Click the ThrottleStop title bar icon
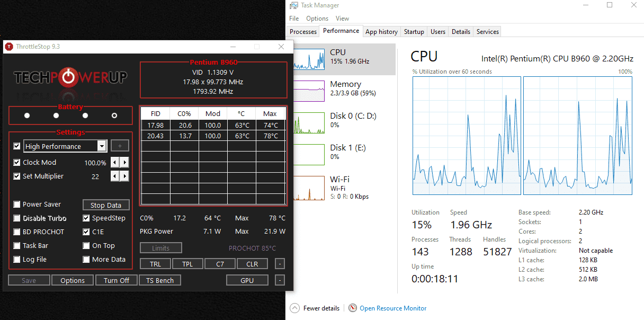644x320 pixels. coord(9,47)
